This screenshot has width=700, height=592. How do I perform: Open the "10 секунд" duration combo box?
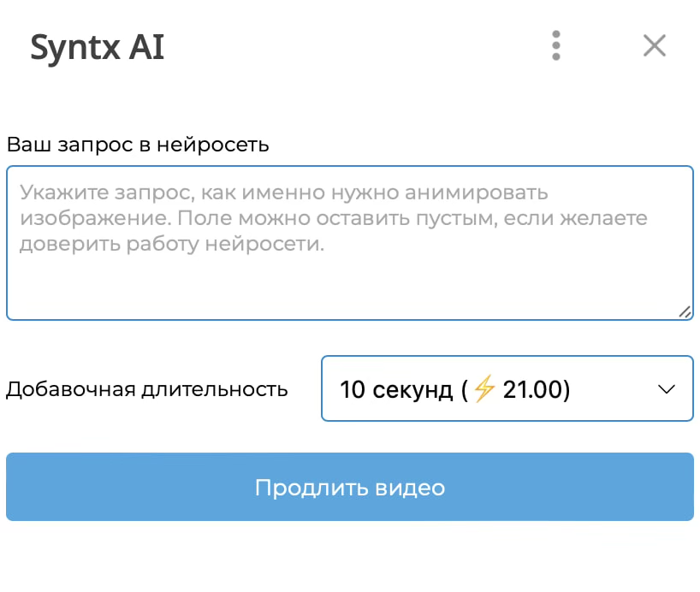[x=507, y=389]
